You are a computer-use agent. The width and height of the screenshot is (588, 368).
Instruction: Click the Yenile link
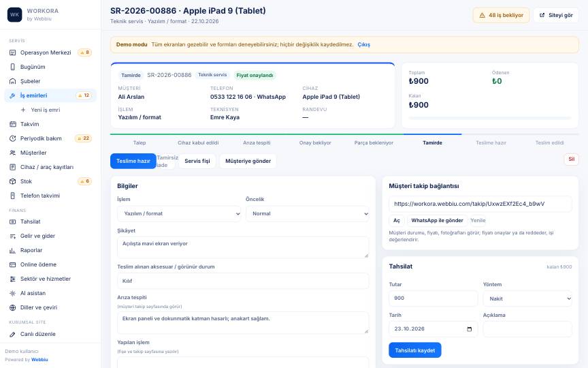478,220
